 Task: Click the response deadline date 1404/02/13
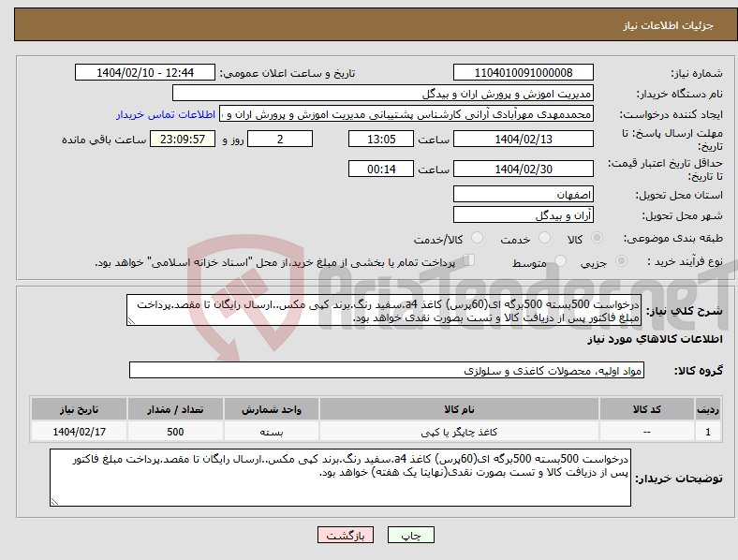(524, 139)
